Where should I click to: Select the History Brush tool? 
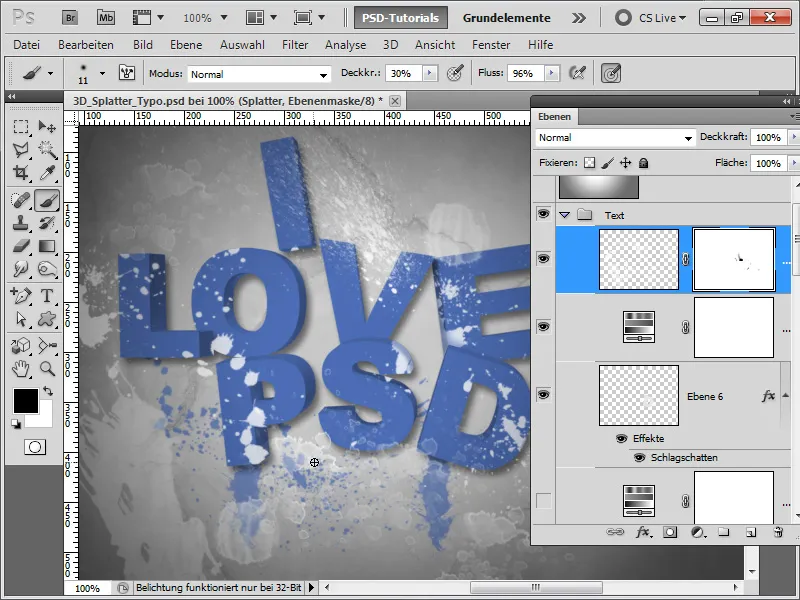[x=47, y=223]
